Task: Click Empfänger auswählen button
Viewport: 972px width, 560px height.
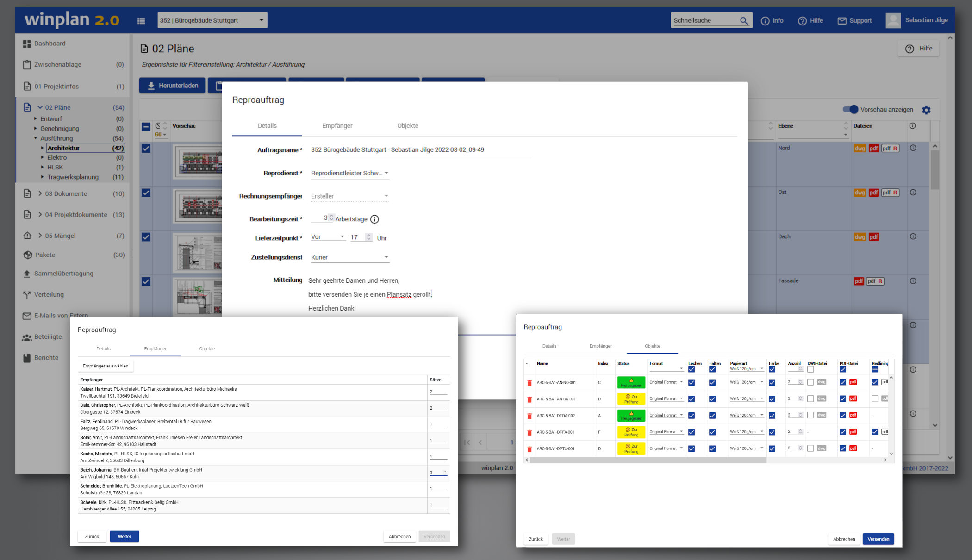Action: pos(106,366)
